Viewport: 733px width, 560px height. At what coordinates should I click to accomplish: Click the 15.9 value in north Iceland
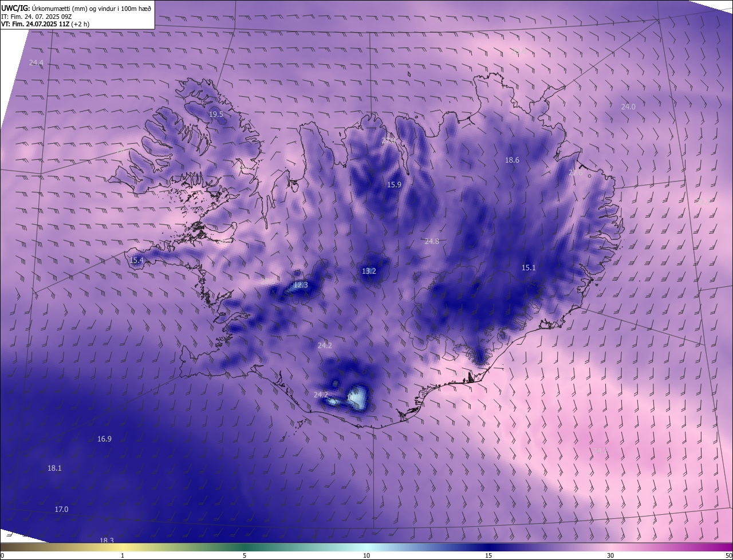click(394, 184)
